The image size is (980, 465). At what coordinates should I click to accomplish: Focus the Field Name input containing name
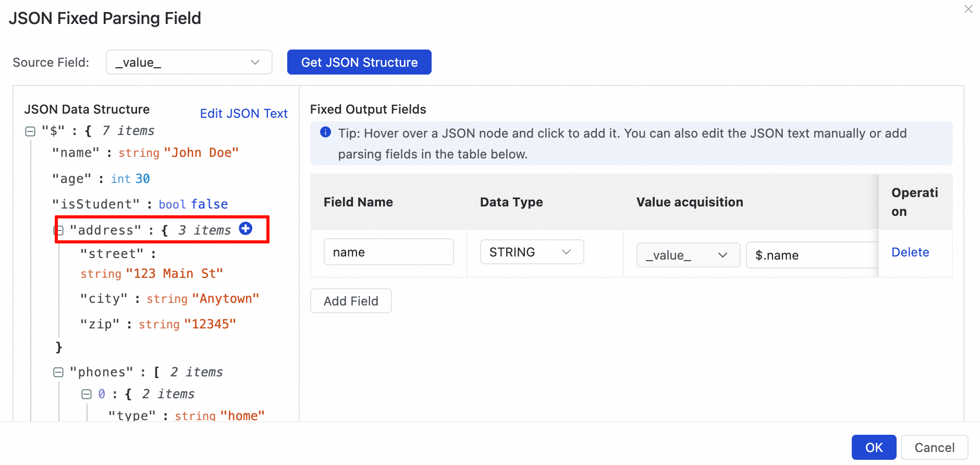388,252
